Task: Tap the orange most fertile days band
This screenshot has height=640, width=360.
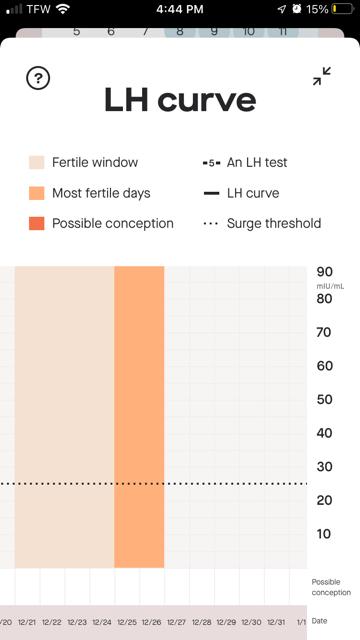Action: point(139,416)
